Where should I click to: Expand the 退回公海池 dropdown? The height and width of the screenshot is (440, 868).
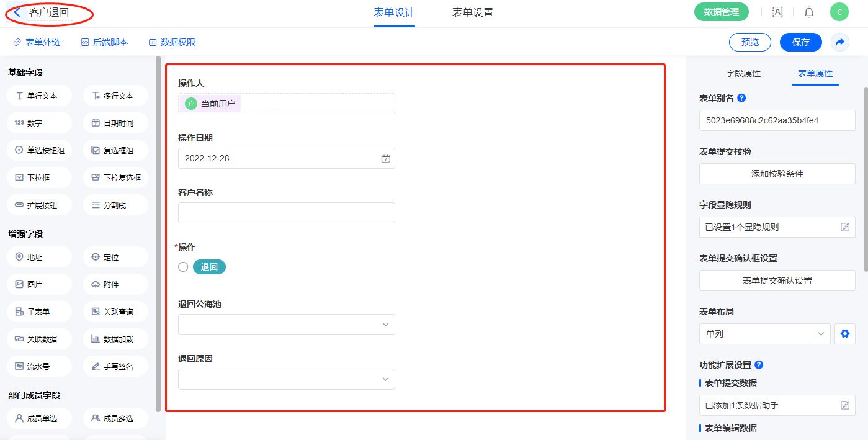click(286, 325)
